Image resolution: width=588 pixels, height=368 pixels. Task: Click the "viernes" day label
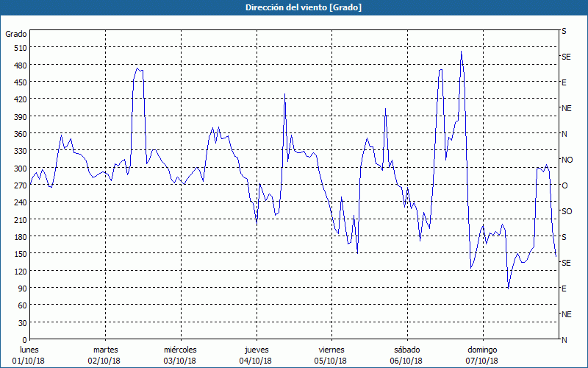coord(331,350)
